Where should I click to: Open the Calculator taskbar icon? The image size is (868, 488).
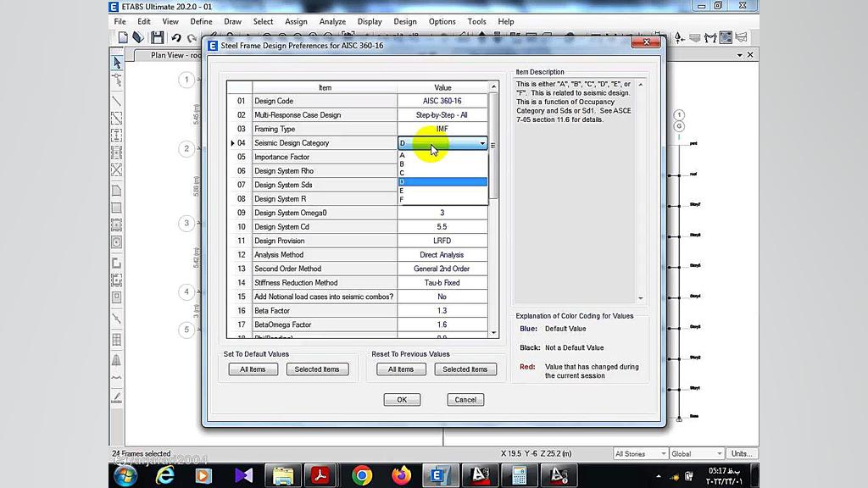(519, 475)
